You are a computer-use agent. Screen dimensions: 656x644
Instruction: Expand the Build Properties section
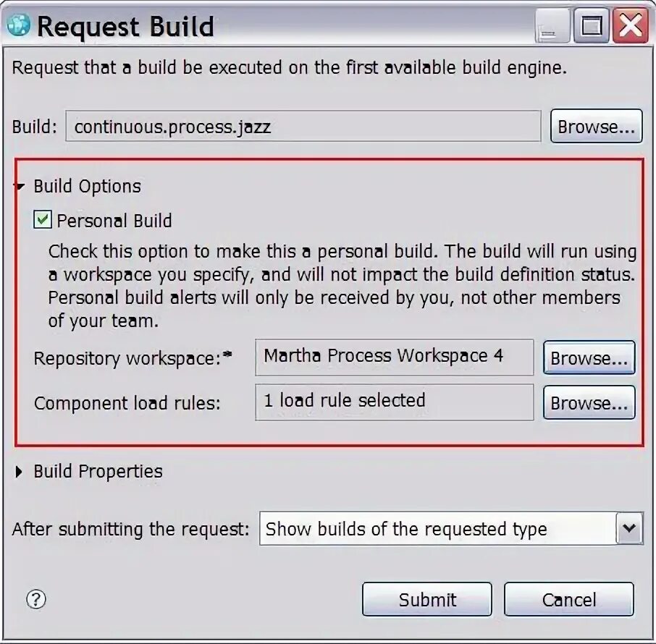click(18, 472)
